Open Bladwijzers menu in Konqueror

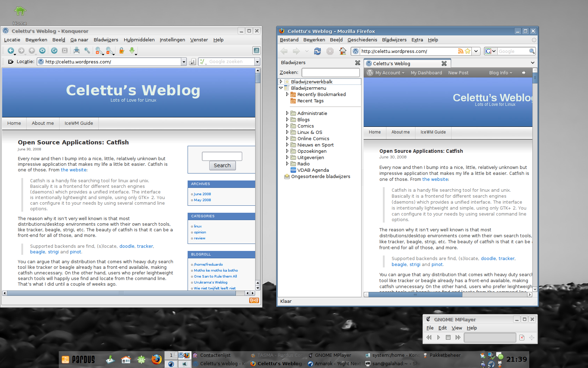click(x=106, y=40)
